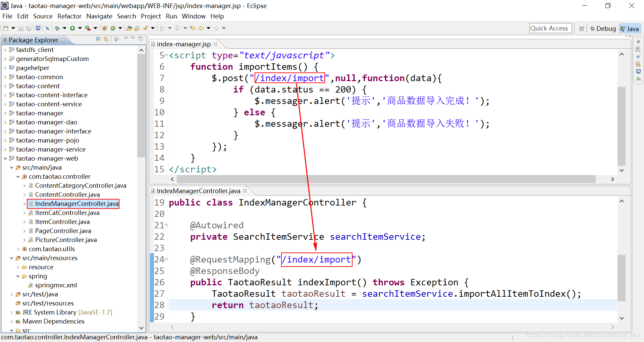Click the Last Edit Location icon
Screen dimensions: 644x342
click(x=193, y=28)
